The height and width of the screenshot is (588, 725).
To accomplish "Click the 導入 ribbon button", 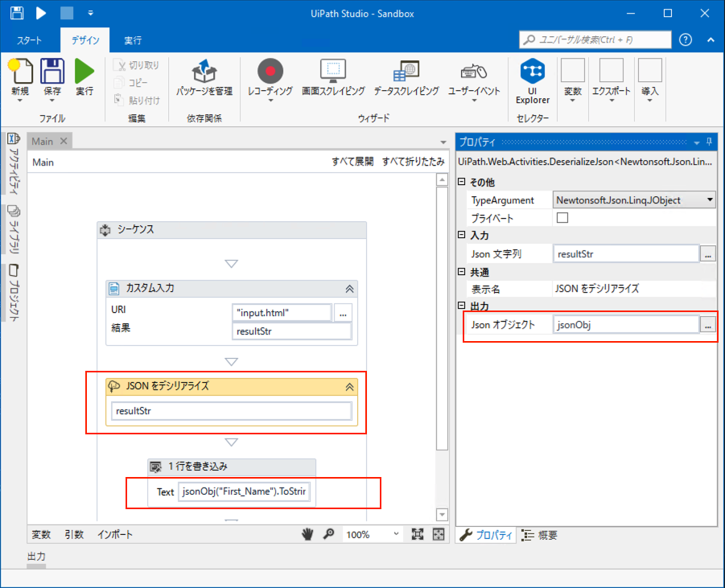I will (649, 80).
